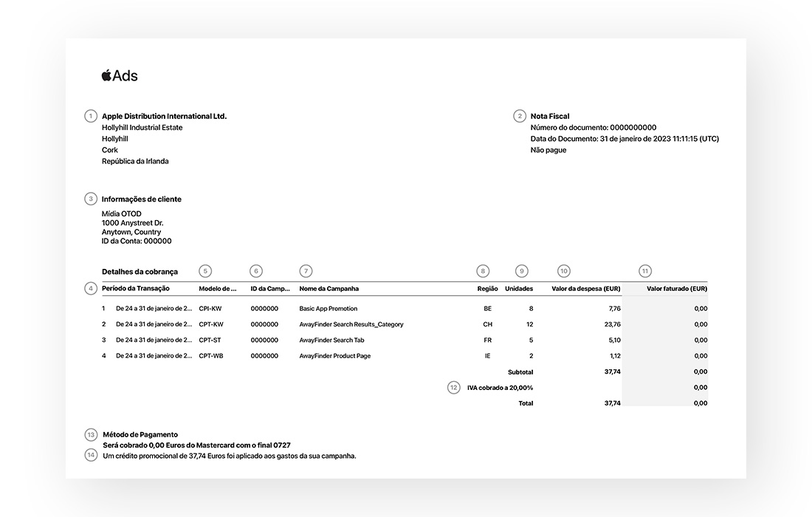Click the AwayFinder Product Page campaign
This screenshot has height=517, width=812.
coord(334,356)
